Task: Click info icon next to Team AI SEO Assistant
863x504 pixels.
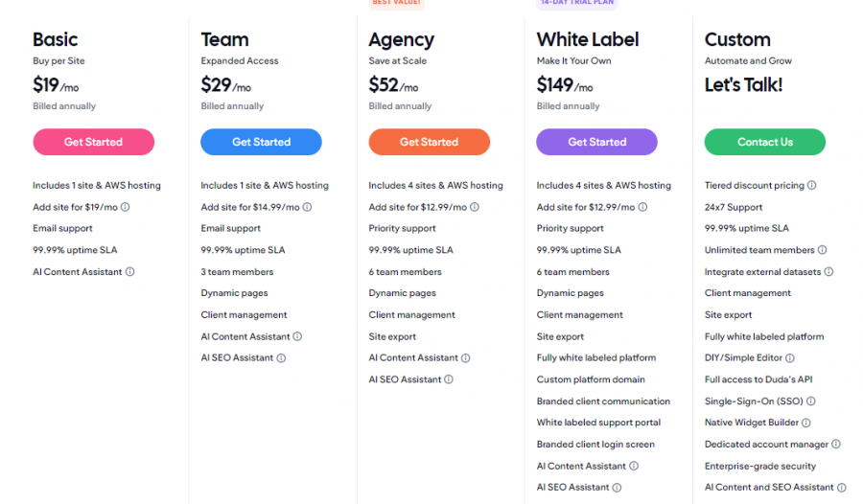Action: [x=281, y=358]
